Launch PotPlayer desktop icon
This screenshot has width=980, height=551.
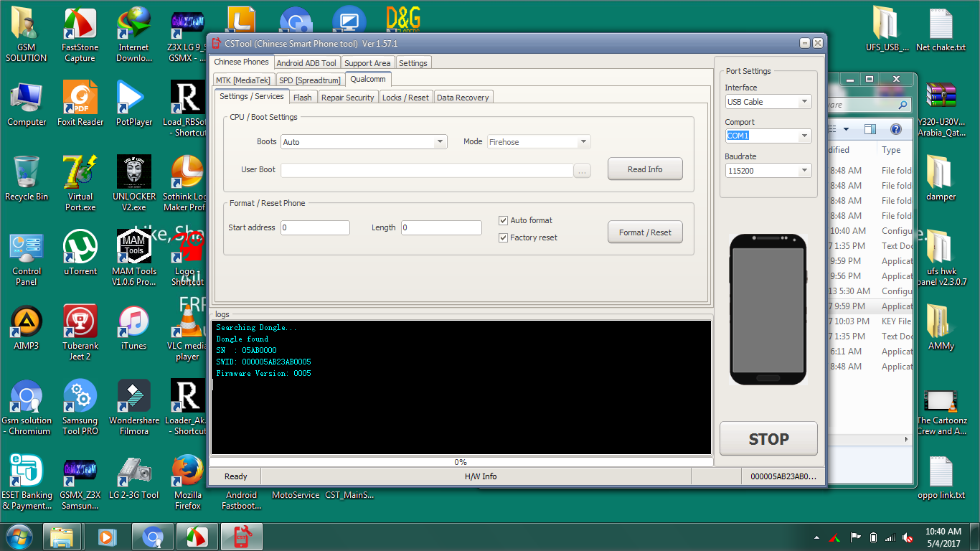click(134, 103)
